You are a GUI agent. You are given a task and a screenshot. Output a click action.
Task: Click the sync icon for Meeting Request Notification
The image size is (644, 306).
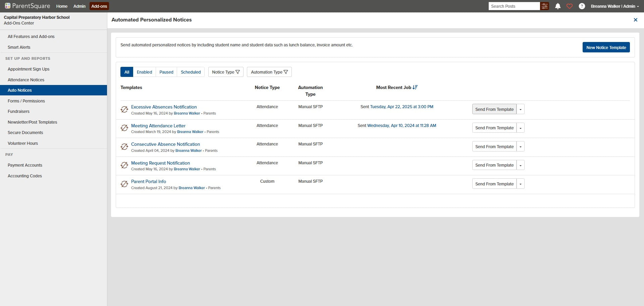pos(124,165)
